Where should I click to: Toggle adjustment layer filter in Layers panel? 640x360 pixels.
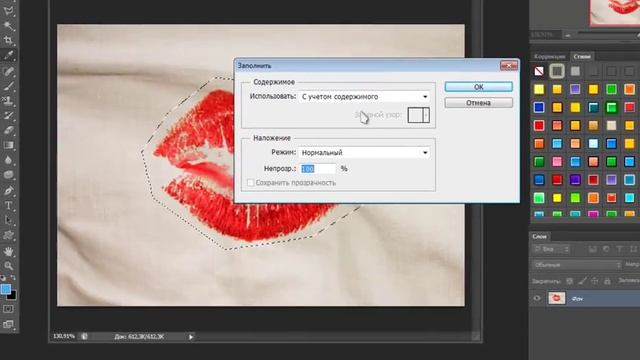pyautogui.click(x=606, y=249)
